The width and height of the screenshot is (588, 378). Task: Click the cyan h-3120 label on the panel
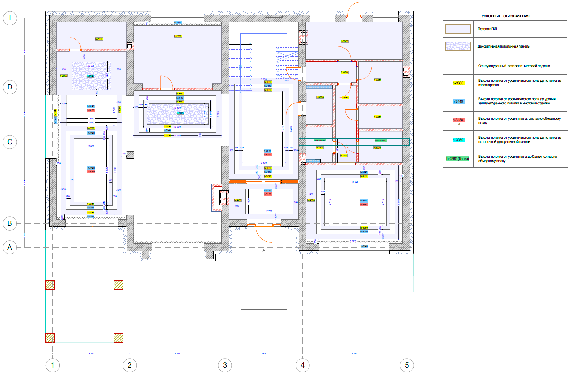tap(180, 113)
